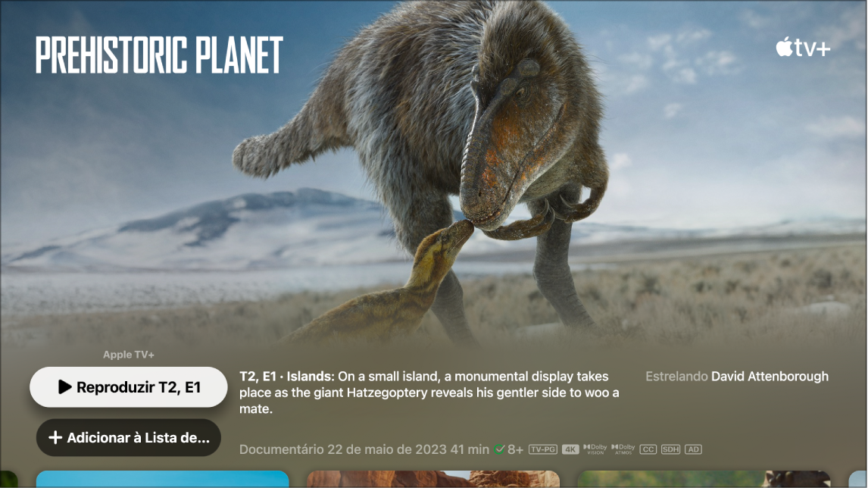Click the small Apple TV+ channel label

129,355
